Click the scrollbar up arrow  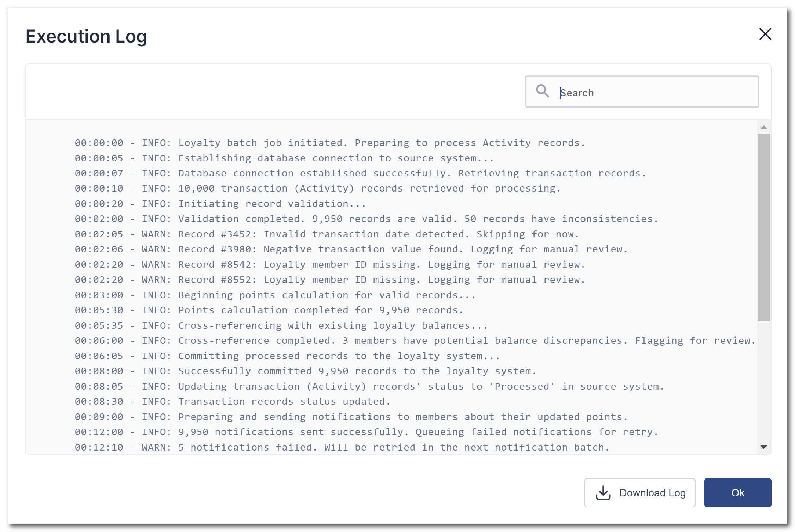click(763, 127)
